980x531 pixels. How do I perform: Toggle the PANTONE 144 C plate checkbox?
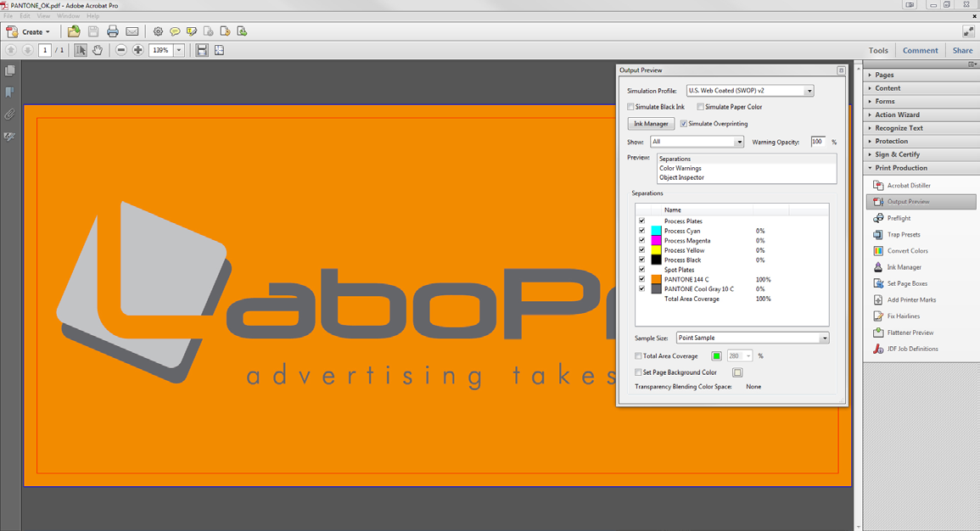pyautogui.click(x=641, y=279)
